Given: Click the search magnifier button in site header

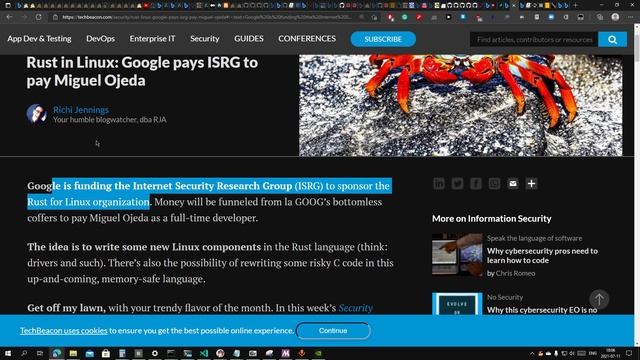Looking at the screenshot, I should [x=612, y=40].
